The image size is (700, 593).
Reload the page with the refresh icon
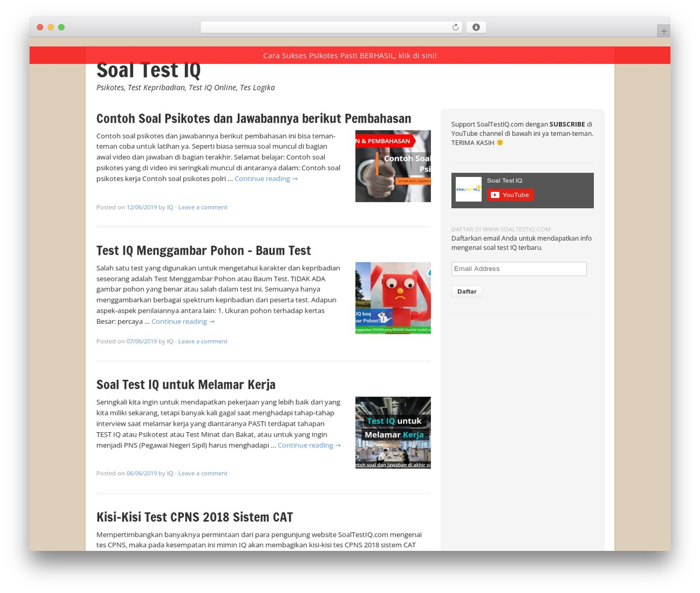(x=455, y=27)
